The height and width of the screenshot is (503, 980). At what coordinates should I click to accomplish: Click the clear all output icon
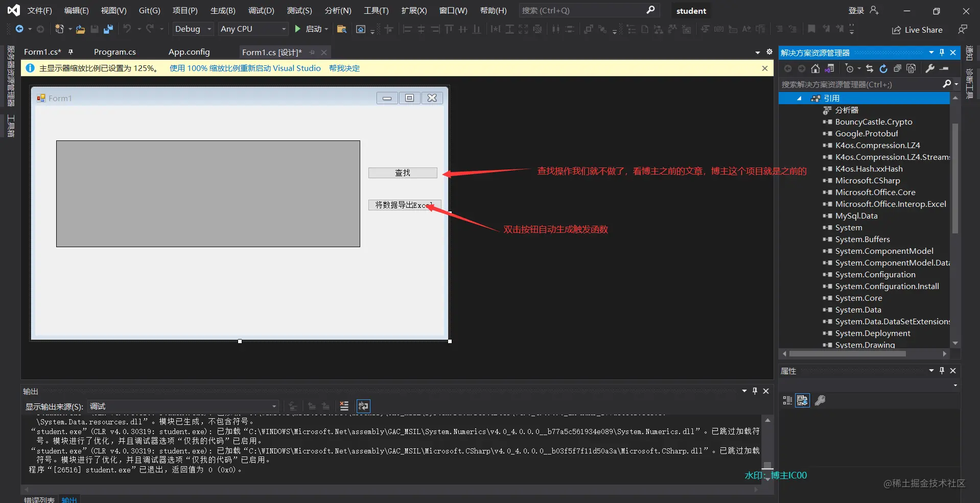click(x=344, y=406)
